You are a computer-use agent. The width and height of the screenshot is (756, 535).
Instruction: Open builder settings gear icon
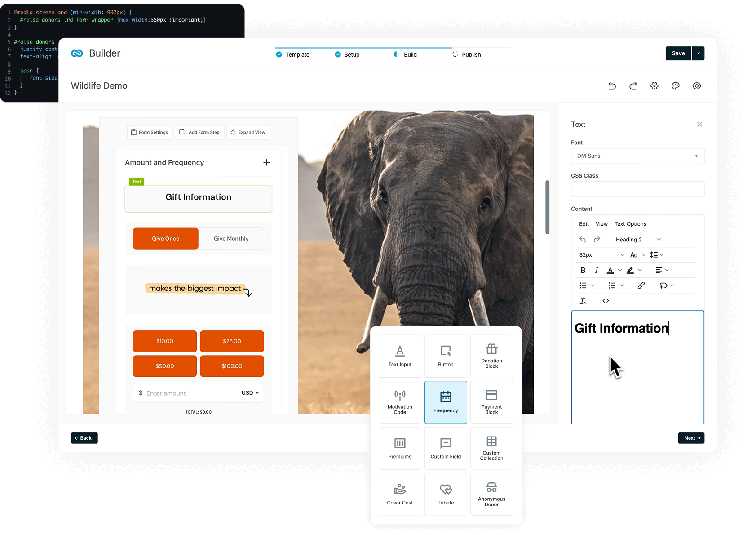pos(654,86)
